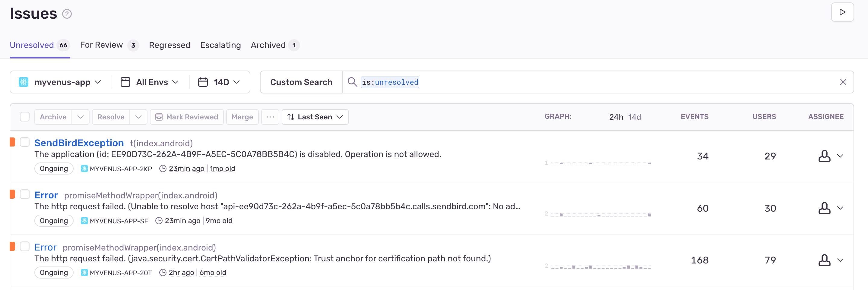Image resolution: width=868 pixels, height=290 pixels.
Task: Open the myvenus-app project selector
Action: coord(60,82)
